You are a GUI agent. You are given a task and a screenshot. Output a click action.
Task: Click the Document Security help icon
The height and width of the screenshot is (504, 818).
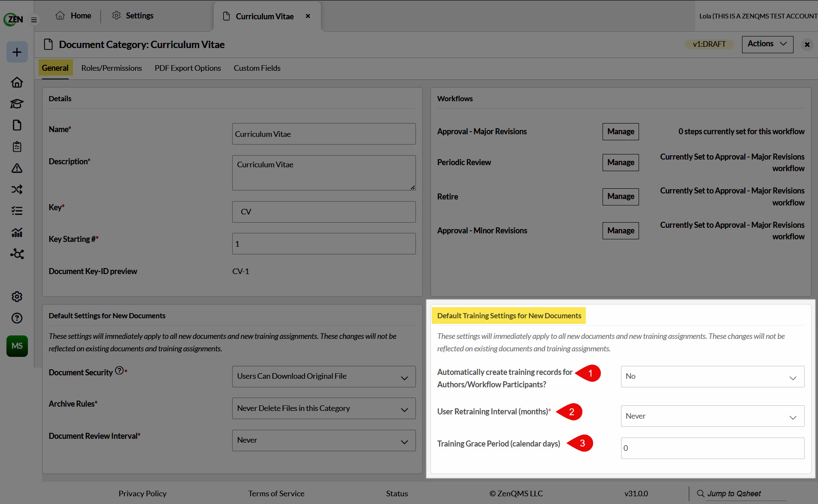(119, 371)
